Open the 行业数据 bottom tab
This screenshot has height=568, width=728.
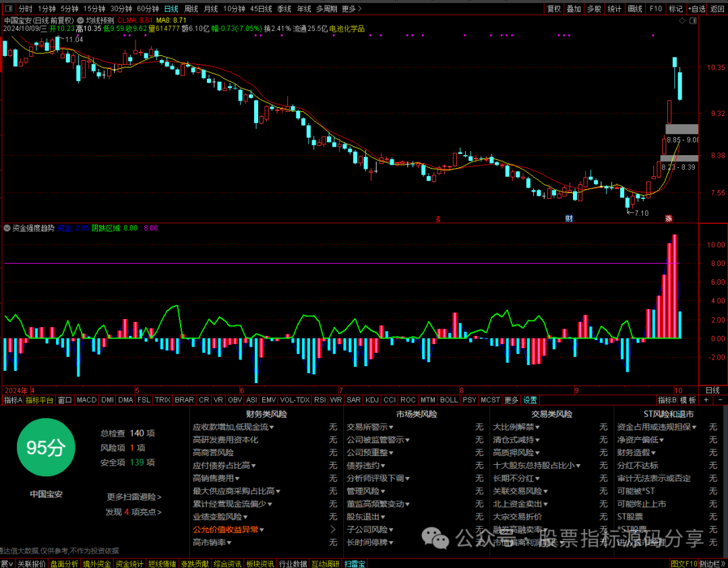pyautogui.click(x=293, y=564)
